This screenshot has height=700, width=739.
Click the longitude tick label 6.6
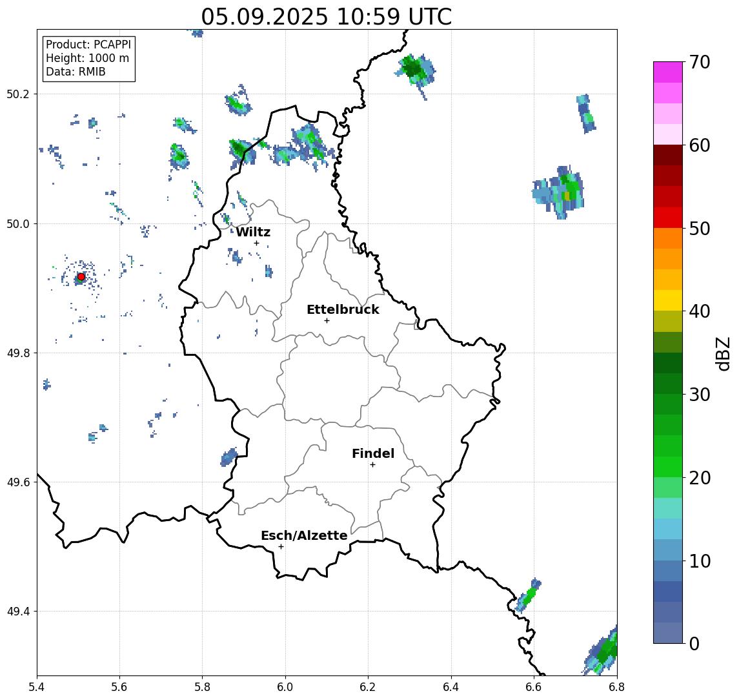click(534, 687)
